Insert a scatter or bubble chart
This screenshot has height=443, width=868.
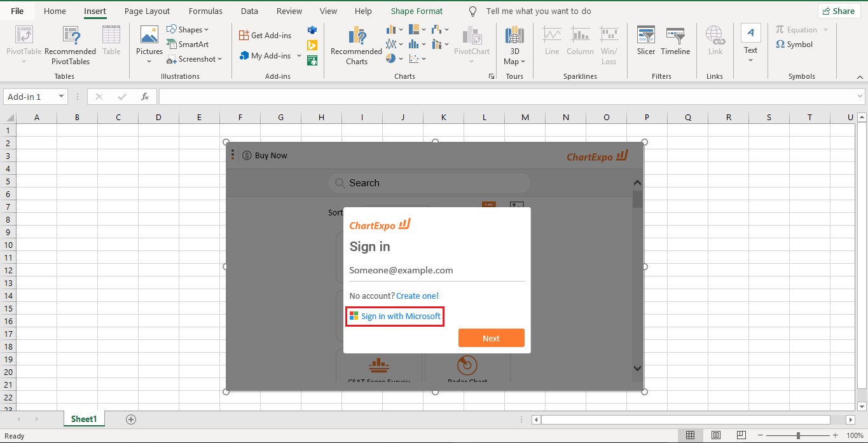417,58
